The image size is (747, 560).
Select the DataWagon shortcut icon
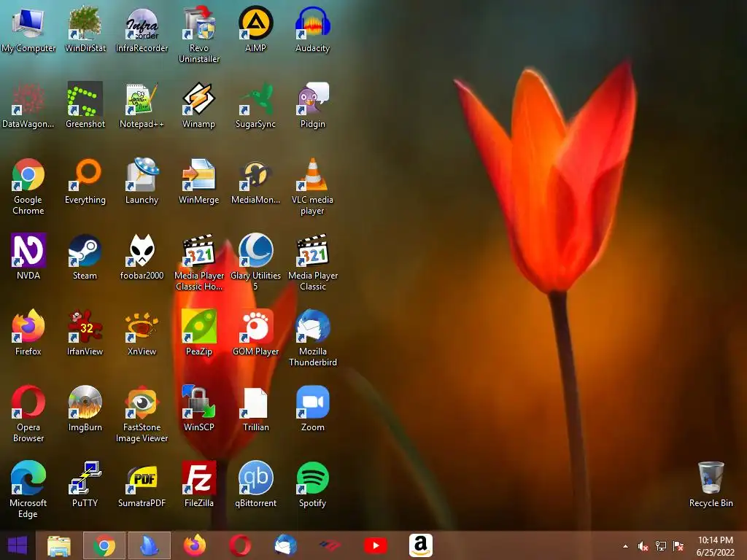28,106
